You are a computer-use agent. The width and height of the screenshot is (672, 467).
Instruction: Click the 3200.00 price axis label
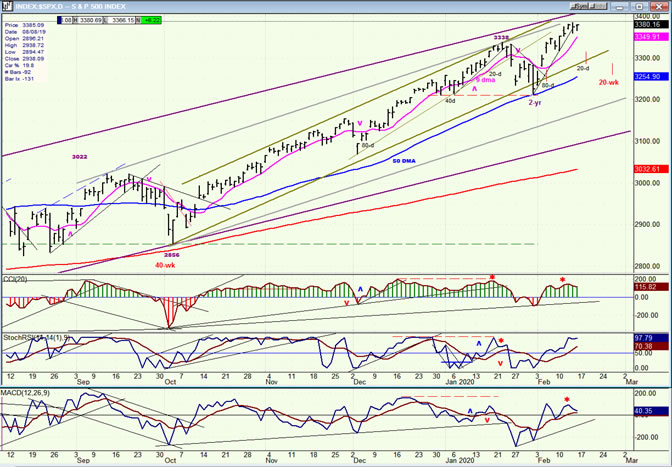point(647,99)
